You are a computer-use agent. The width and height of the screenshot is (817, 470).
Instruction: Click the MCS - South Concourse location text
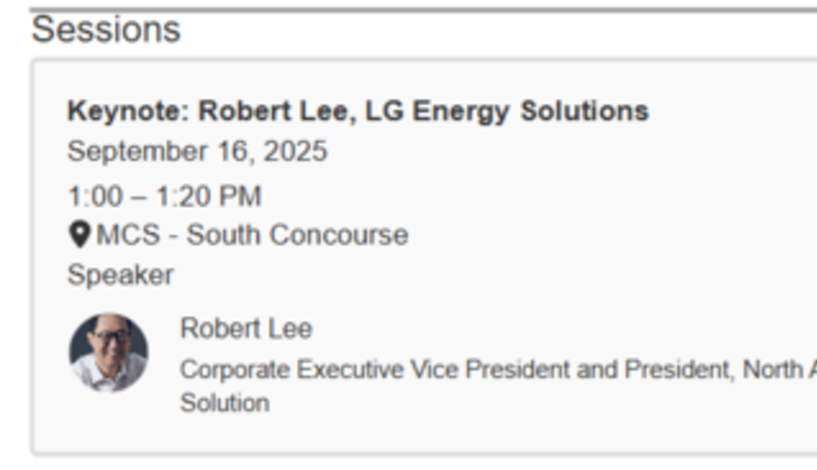(252, 234)
